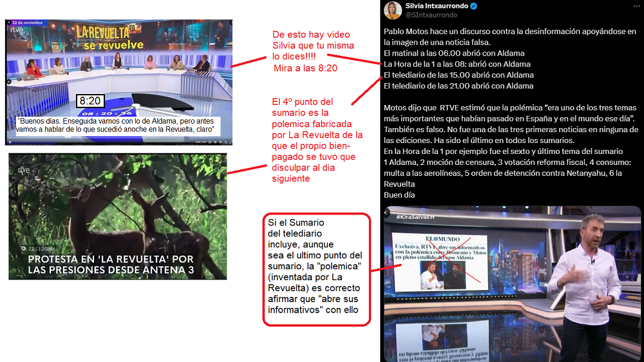Click the Silvia Intxaurrondo display name
The width and height of the screenshot is (644, 362).
click(x=437, y=6)
